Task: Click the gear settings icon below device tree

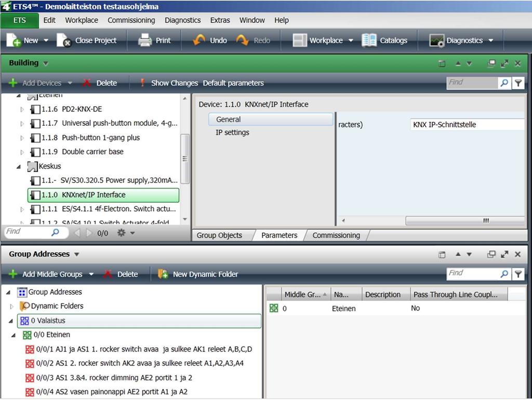Action: pyautogui.click(x=122, y=232)
